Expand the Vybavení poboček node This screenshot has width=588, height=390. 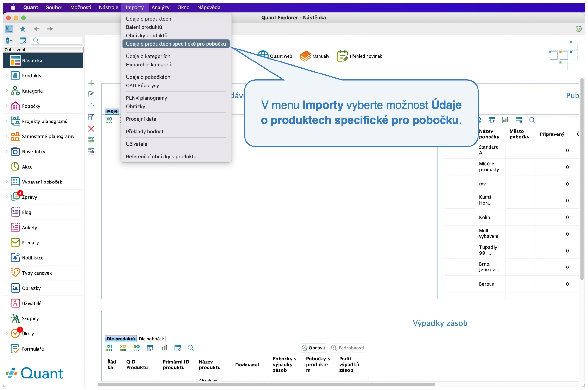[x=6, y=182]
